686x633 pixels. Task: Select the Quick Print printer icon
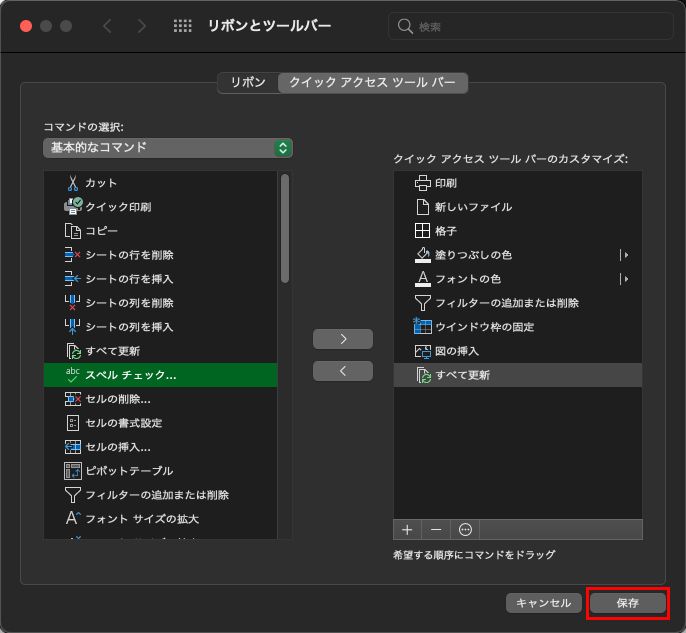click(73, 207)
